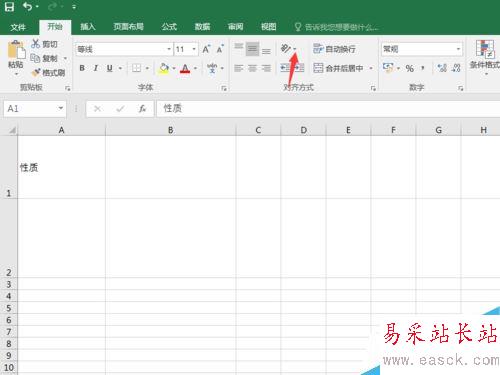Image resolution: width=500 pixels, height=375 pixels.
Task: Click the phonetic guide 文 icon
Action: (x=212, y=68)
